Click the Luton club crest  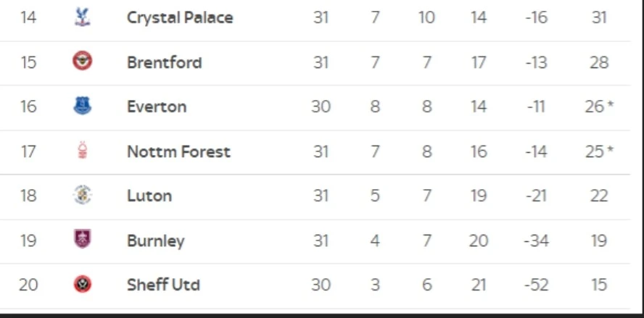pos(83,196)
